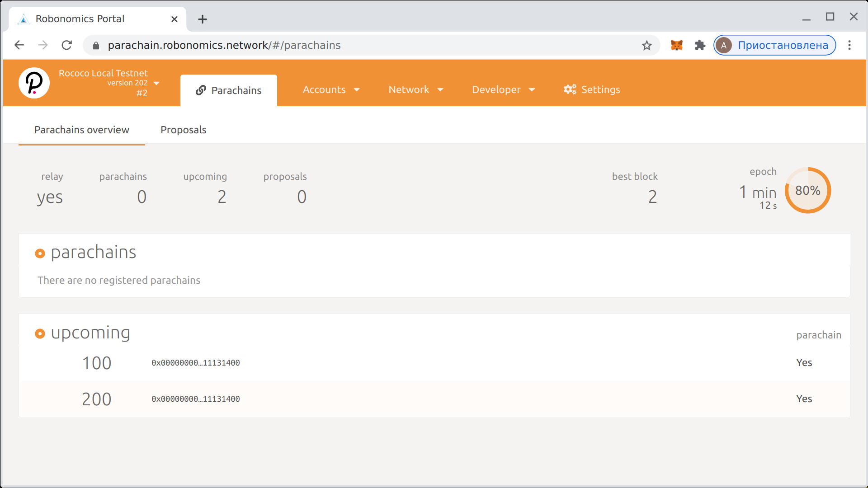Open the MetaMask fox extension
The image size is (868, 488).
tap(677, 45)
